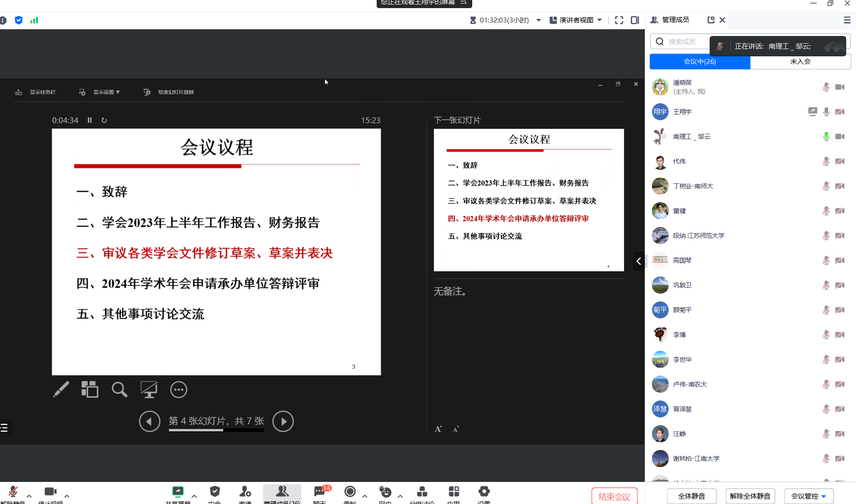Click Mute All (全体静音) button
857x504 pixels.
(692, 496)
